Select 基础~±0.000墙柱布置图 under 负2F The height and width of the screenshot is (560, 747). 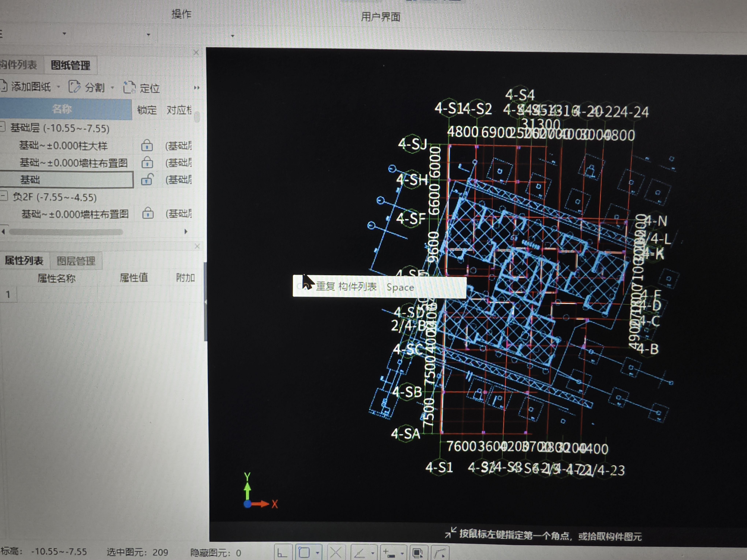click(75, 214)
